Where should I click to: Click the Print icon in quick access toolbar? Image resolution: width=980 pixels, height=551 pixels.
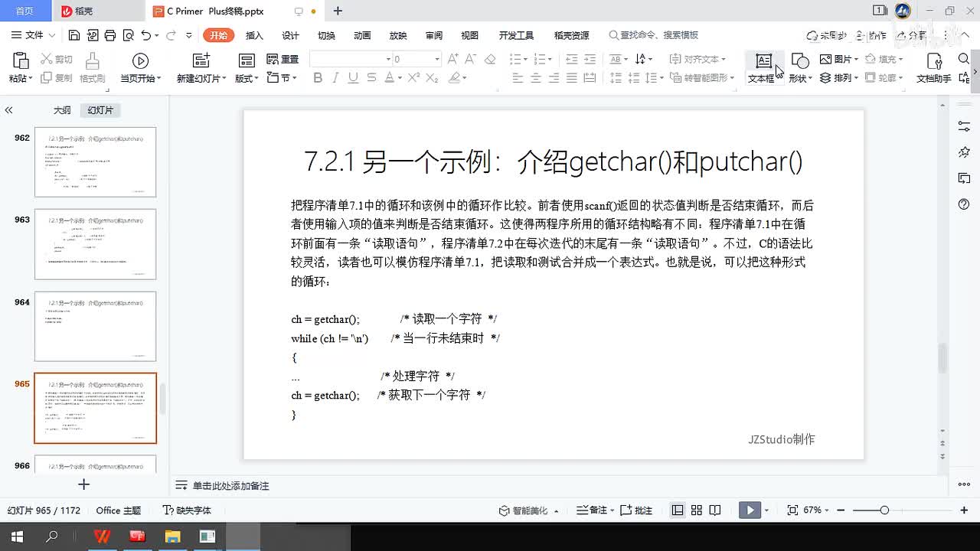(x=110, y=35)
